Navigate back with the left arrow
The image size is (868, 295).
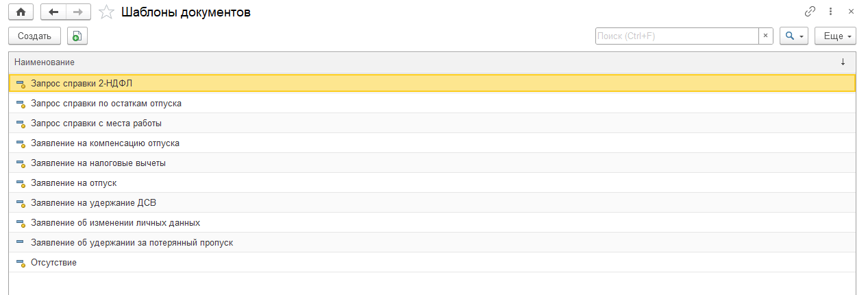[53, 12]
